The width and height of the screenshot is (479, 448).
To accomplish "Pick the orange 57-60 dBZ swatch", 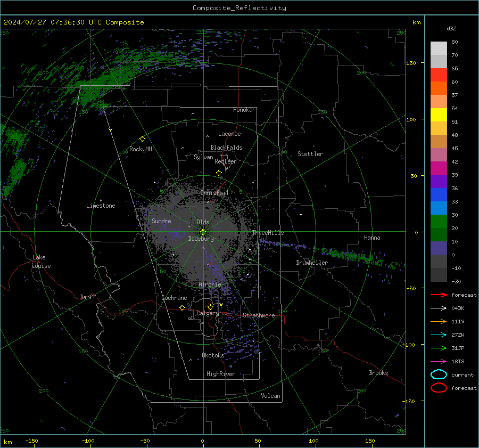I will pos(439,88).
